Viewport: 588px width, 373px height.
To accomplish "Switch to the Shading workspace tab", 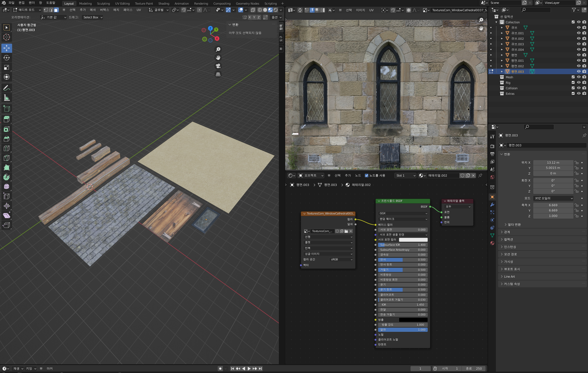I will tap(164, 4).
